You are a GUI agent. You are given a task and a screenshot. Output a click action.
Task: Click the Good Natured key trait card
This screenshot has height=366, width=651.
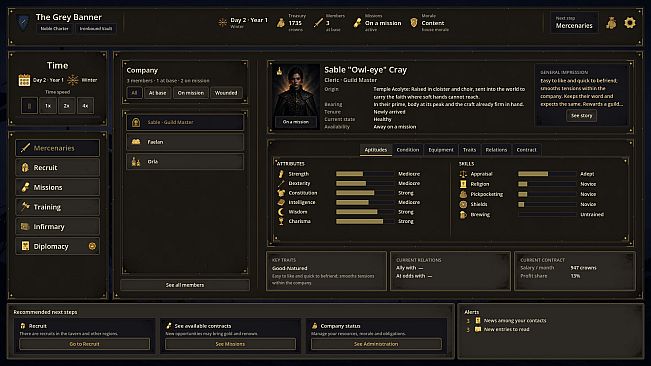[x=326, y=271]
